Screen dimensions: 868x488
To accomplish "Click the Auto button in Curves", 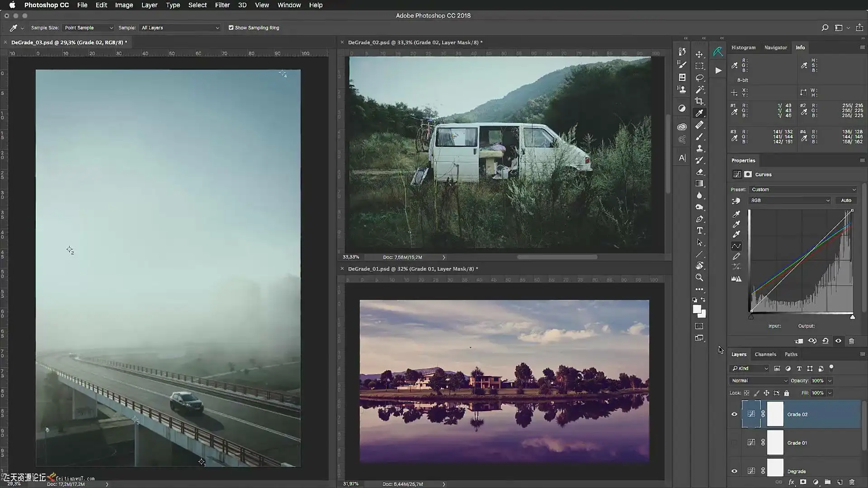I will click(x=846, y=200).
